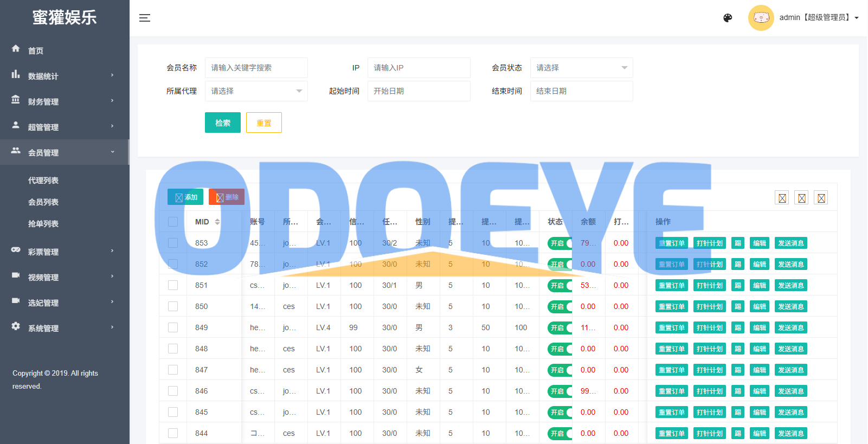Open 抢单列表 in the sidebar
This screenshot has width=868, height=444.
[43, 224]
